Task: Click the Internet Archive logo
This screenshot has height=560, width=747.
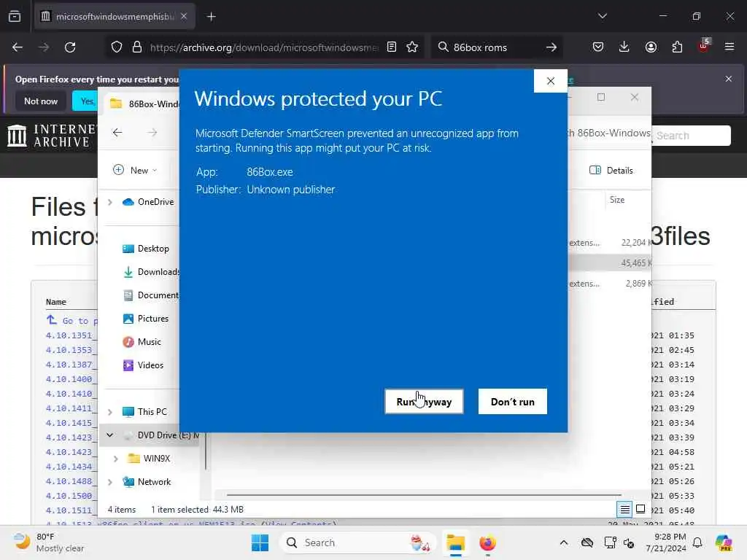Action: pos(51,136)
